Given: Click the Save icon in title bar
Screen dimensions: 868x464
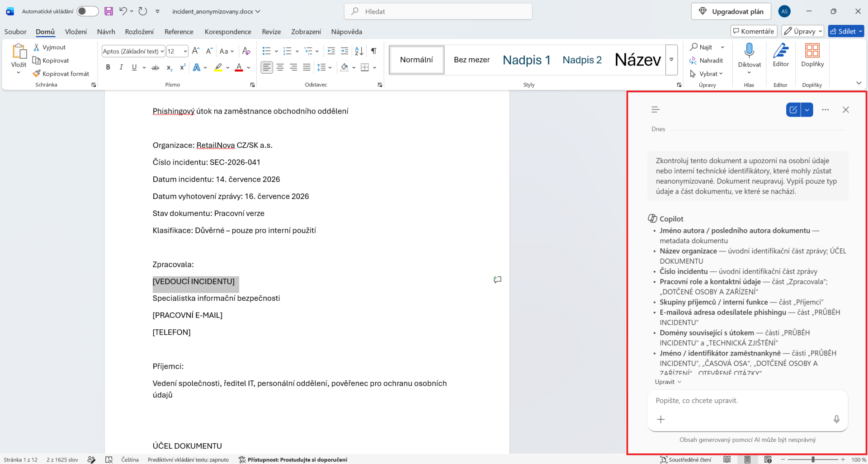Looking at the screenshot, I should pos(108,11).
